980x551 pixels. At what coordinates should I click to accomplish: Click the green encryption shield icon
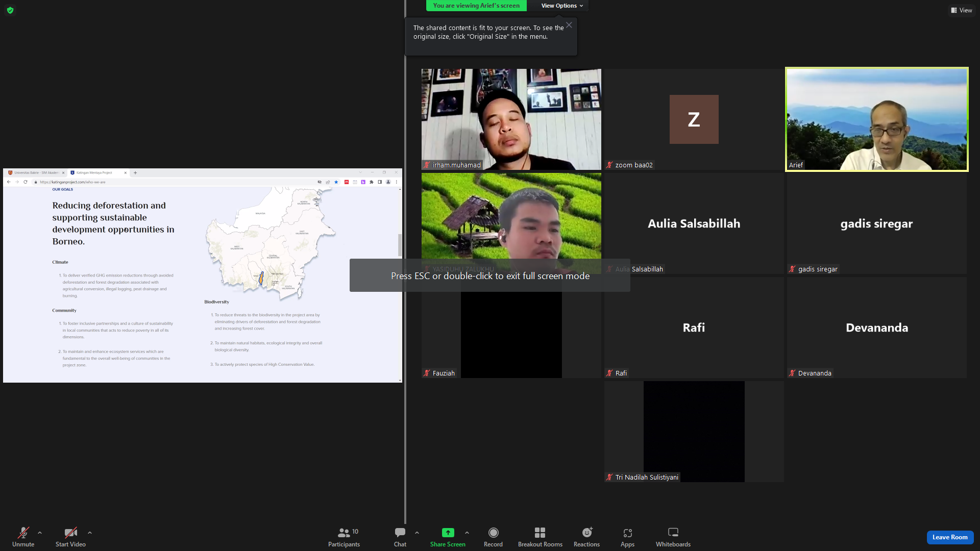point(10,10)
